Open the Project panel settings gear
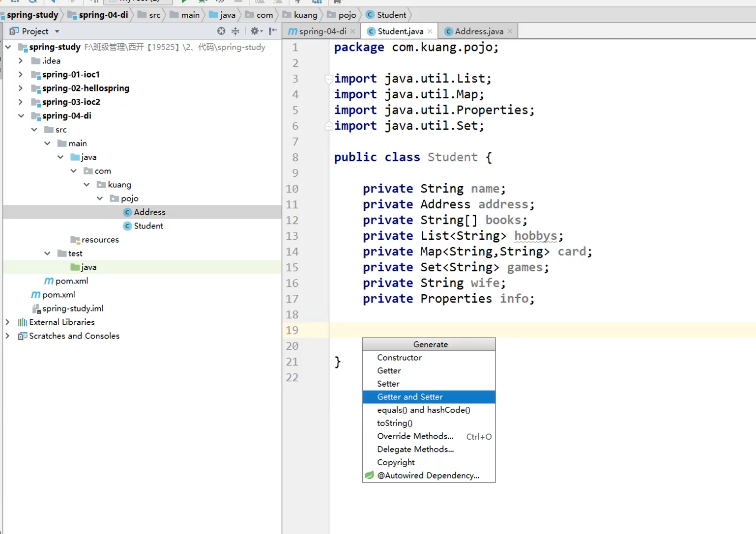 point(256,31)
